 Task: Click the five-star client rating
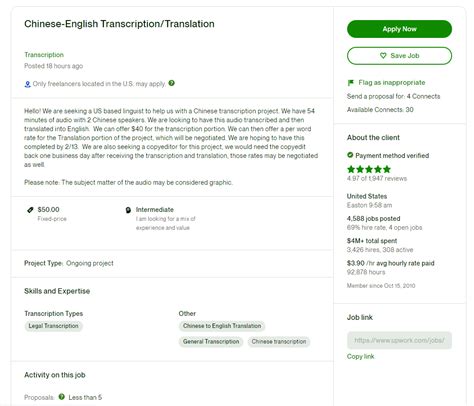click(x=369, y=169)
